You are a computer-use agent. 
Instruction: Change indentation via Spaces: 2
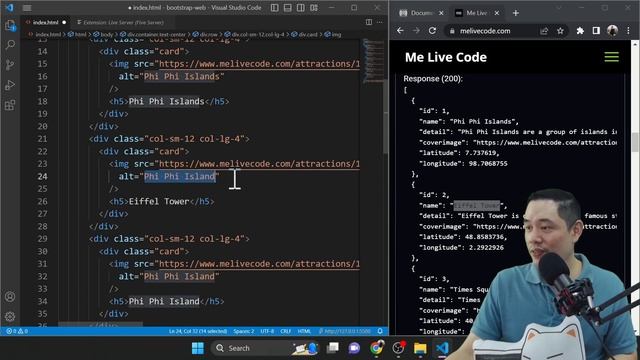pyautogui.click(x=244, y=331)
